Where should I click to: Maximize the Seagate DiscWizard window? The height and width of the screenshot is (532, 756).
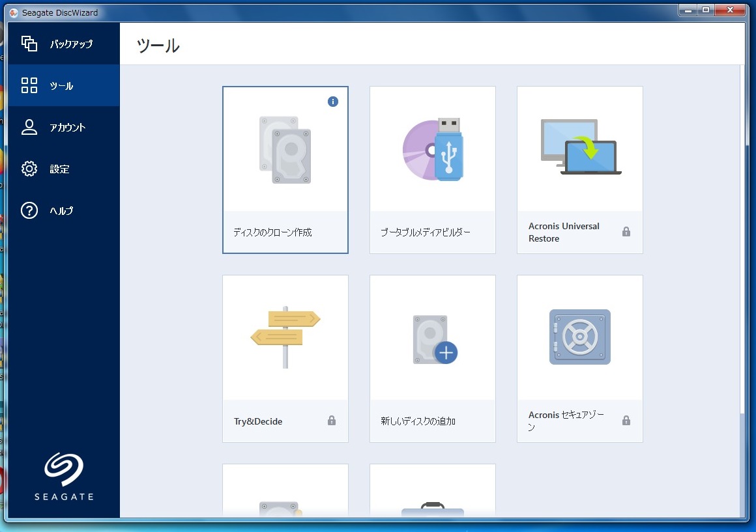[706, 10]
